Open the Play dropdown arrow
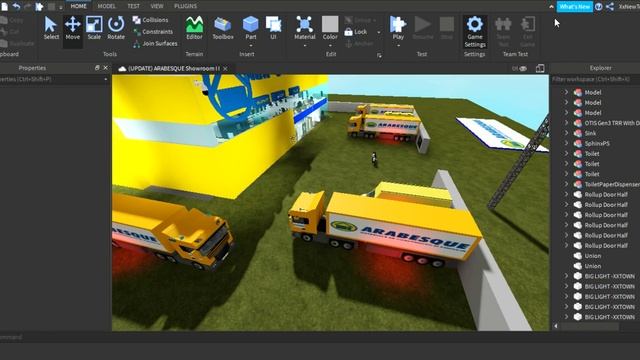Viewport: 640px width, 360px height. click(x=398, y=45)
